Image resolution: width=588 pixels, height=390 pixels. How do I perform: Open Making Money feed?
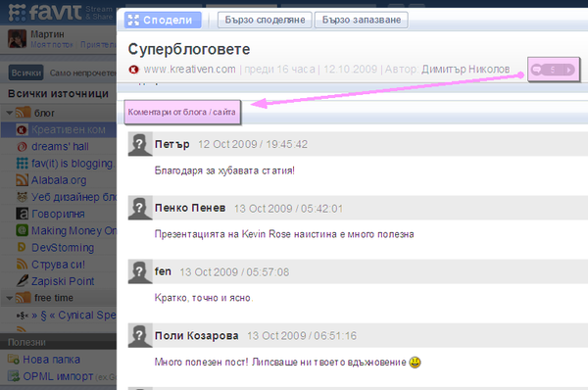click(73, 230)
